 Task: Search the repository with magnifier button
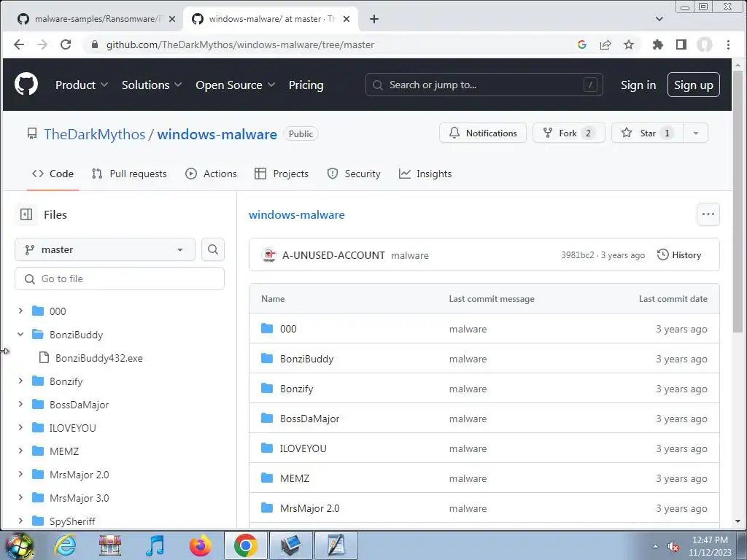click(213, 249)
